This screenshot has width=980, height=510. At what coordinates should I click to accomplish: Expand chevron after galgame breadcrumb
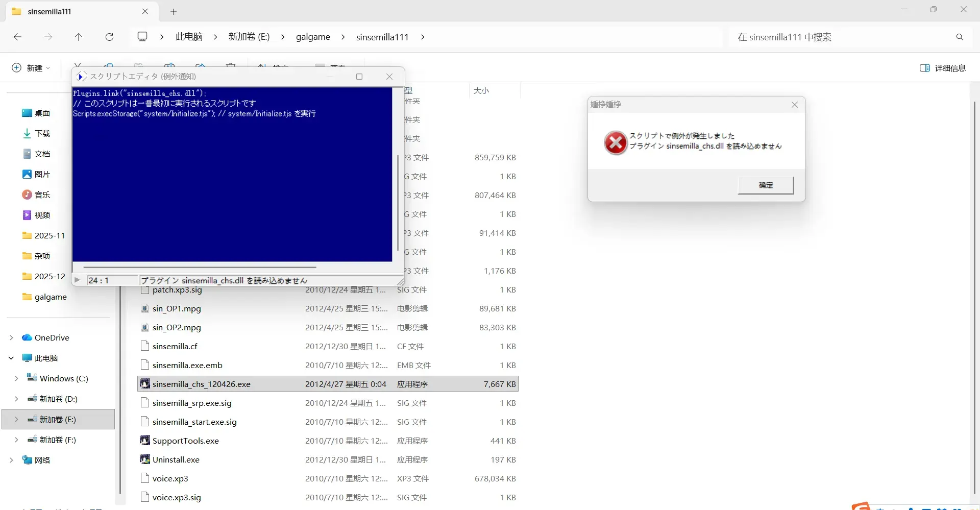click(x=343, y=37)
